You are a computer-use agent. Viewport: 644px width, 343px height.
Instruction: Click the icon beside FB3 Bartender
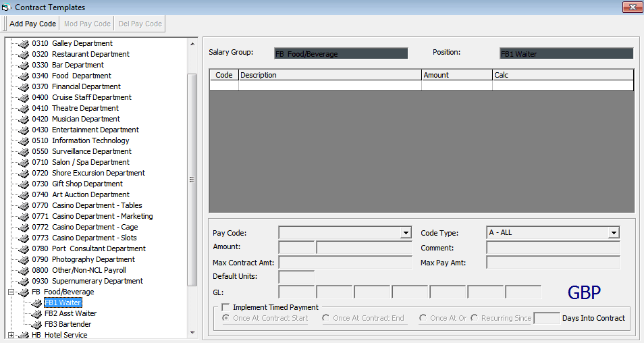tap(36, 325)
